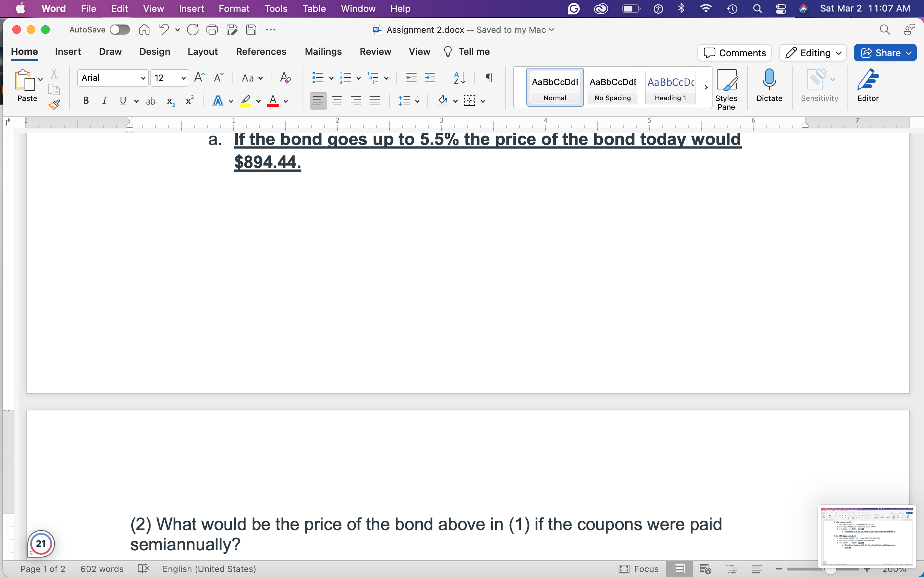
Task: Toggle AutoSave on
Action: pos(119,29)
